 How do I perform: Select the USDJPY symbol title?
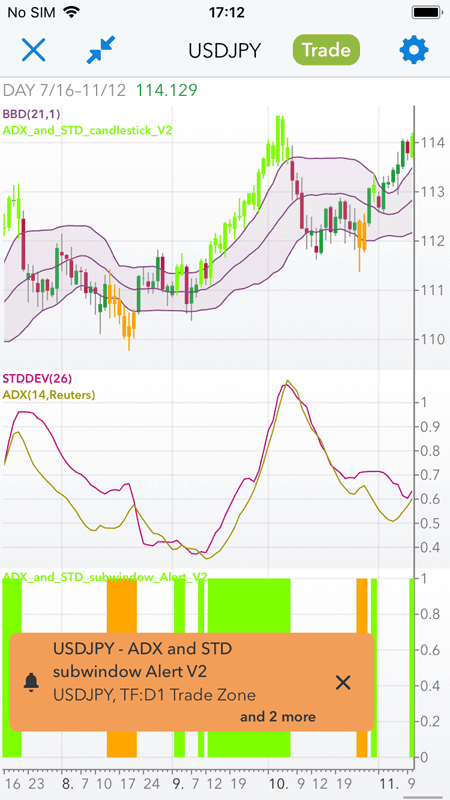click(x=224, y=51)
